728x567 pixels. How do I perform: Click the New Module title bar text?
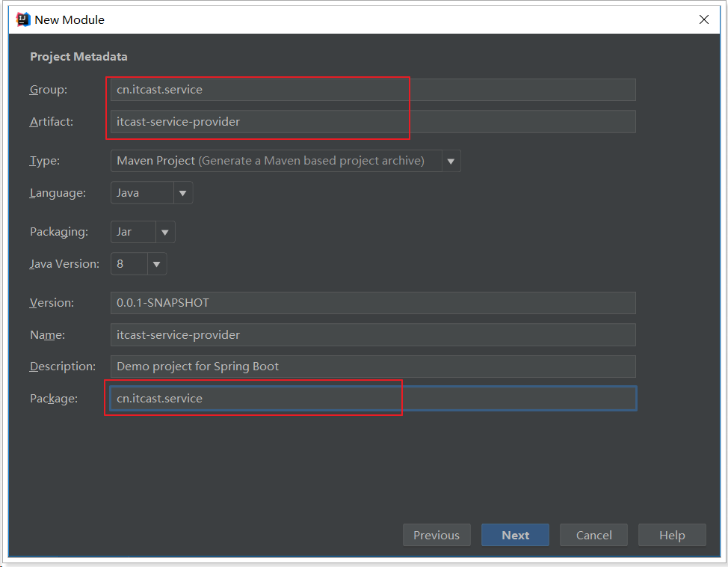pyautogui.click(x=70, y=20)
